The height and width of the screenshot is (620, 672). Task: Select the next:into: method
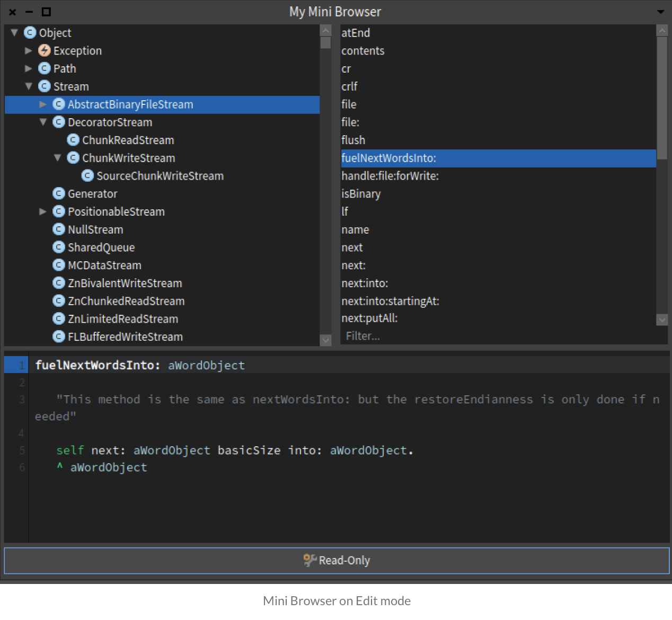[498, 283]
